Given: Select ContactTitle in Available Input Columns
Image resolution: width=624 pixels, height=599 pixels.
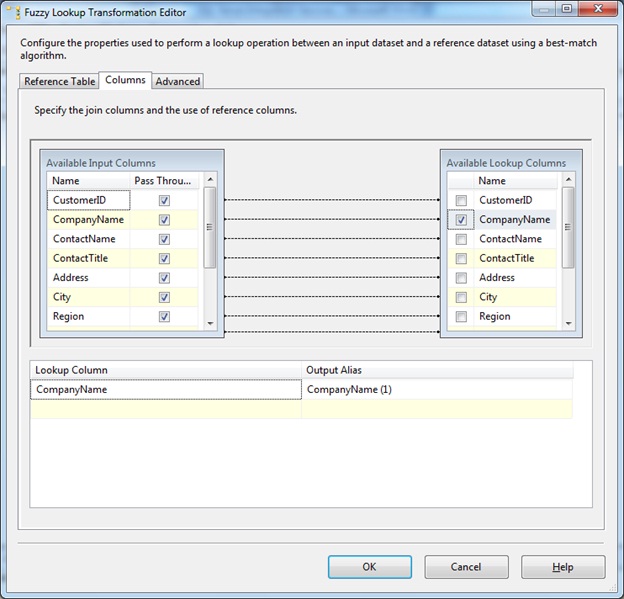Looking at the screenshot, I should coord(88,258).
